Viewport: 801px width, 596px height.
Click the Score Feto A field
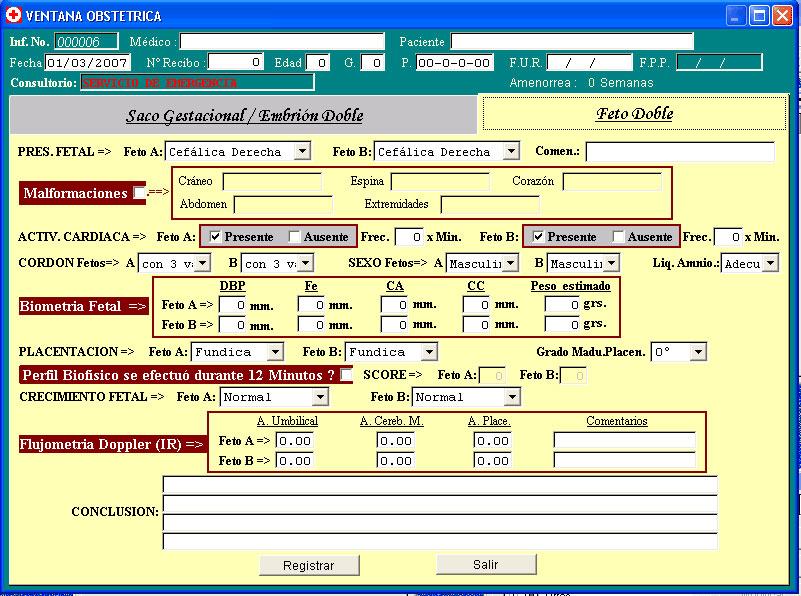[493, 375]
